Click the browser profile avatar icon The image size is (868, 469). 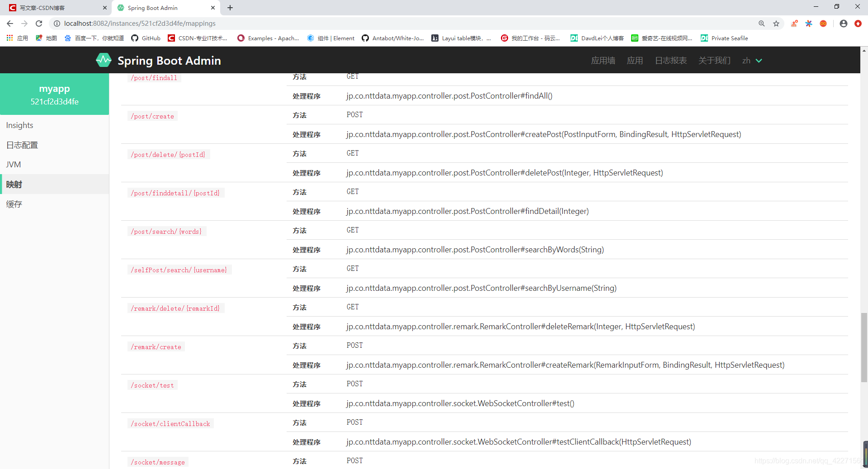point(843,24)
